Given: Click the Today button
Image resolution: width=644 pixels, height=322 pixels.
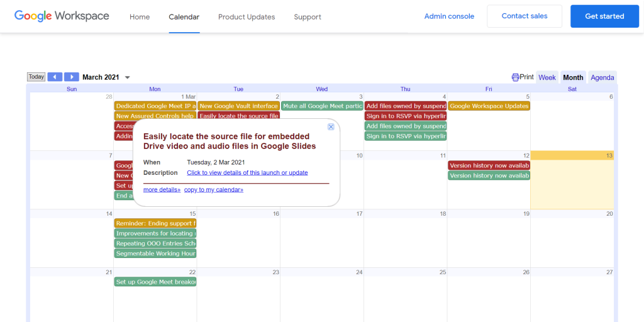Looking at the screenshot, I should 36,77.
